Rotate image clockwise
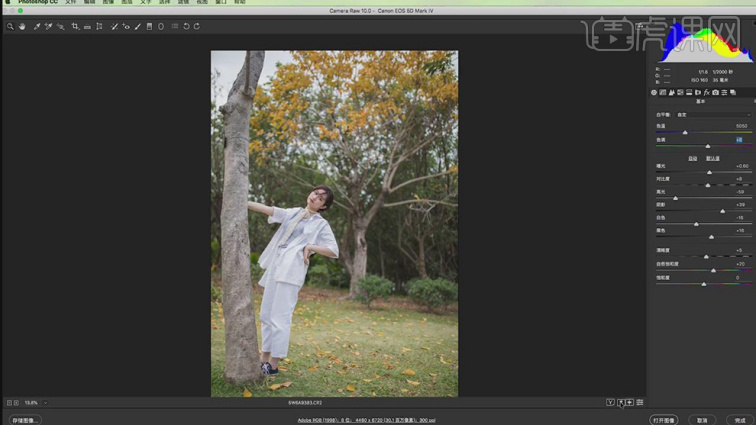756x426 pixels. click(197, 27)
